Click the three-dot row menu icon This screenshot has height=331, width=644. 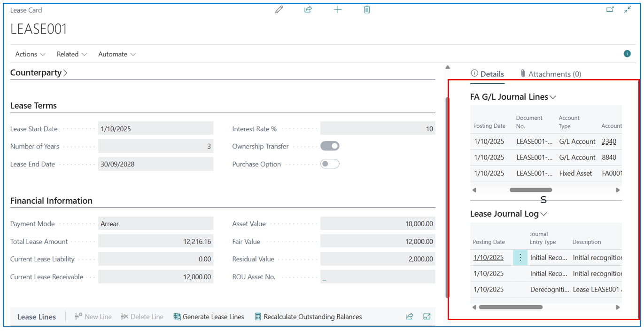coord(520,258)
